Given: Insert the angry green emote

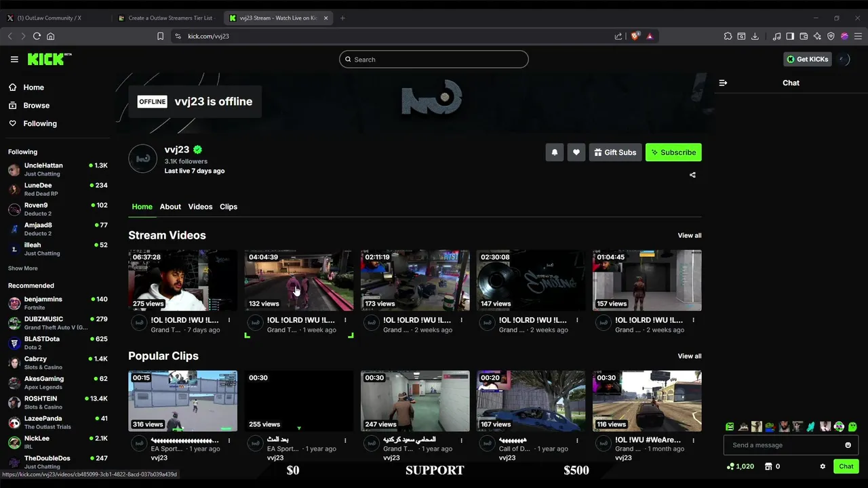Looking at the screenshot, I should coord(730,427).
